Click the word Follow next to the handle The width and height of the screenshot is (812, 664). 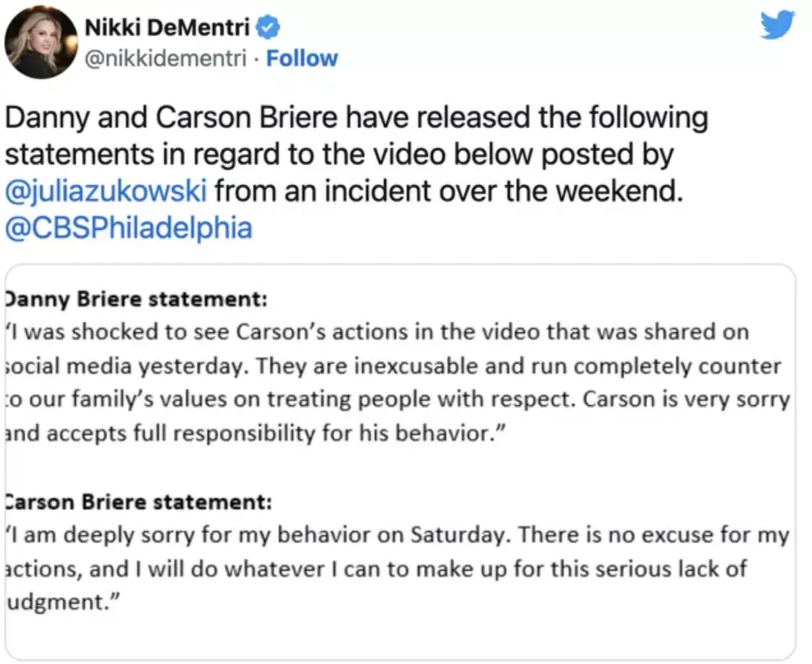click(x=303, y=58)
